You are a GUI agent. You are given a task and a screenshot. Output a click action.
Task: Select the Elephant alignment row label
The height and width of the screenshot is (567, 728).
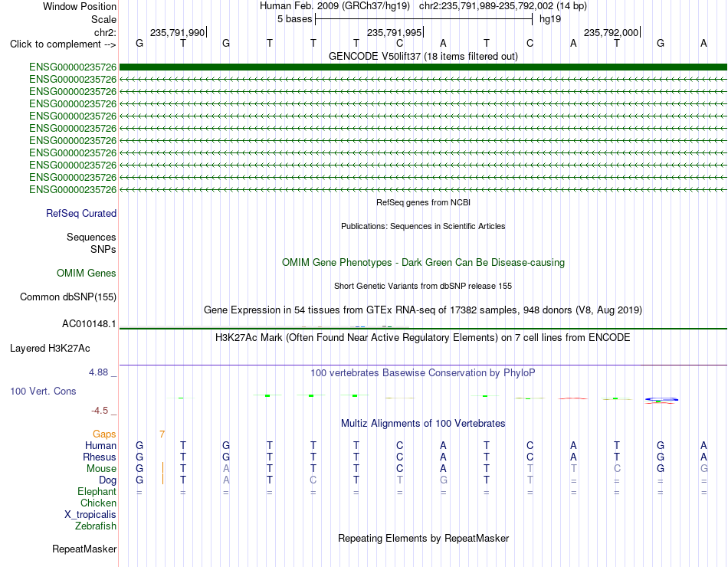coord(97,491)
